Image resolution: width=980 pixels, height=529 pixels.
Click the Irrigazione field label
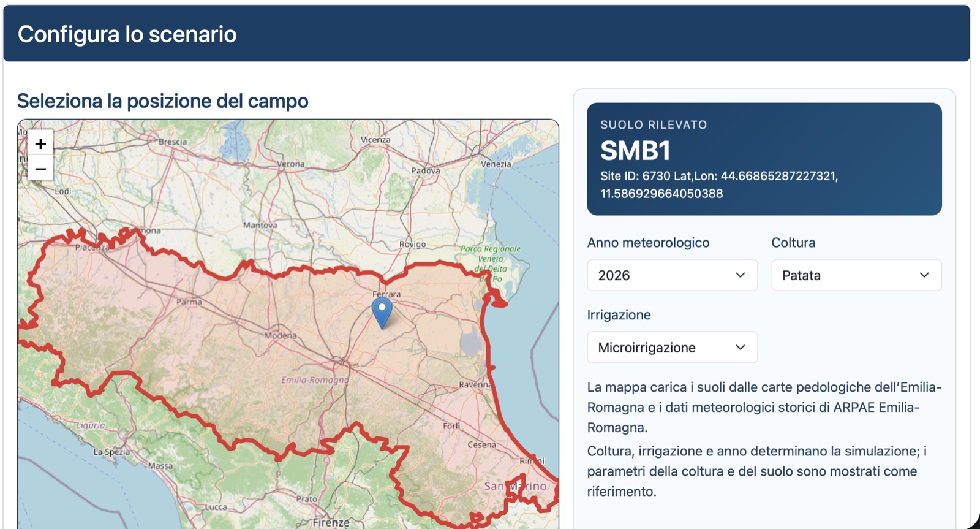(619, 315)
